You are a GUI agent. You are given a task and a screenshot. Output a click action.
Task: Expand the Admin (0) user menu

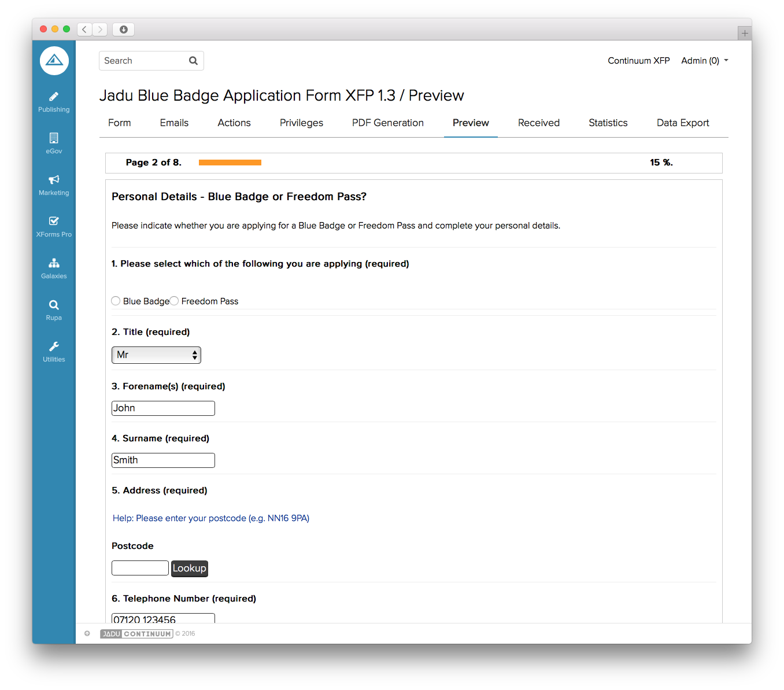tap(705, 61)
